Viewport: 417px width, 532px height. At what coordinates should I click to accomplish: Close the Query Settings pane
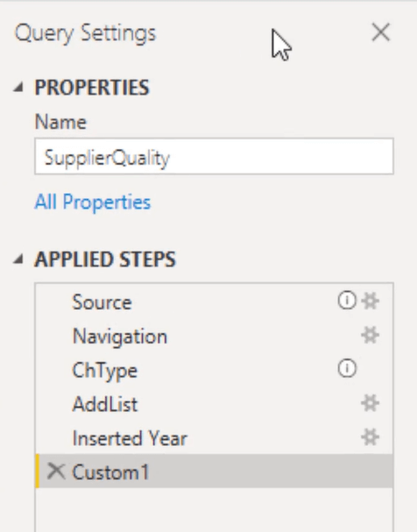point(381,32)
